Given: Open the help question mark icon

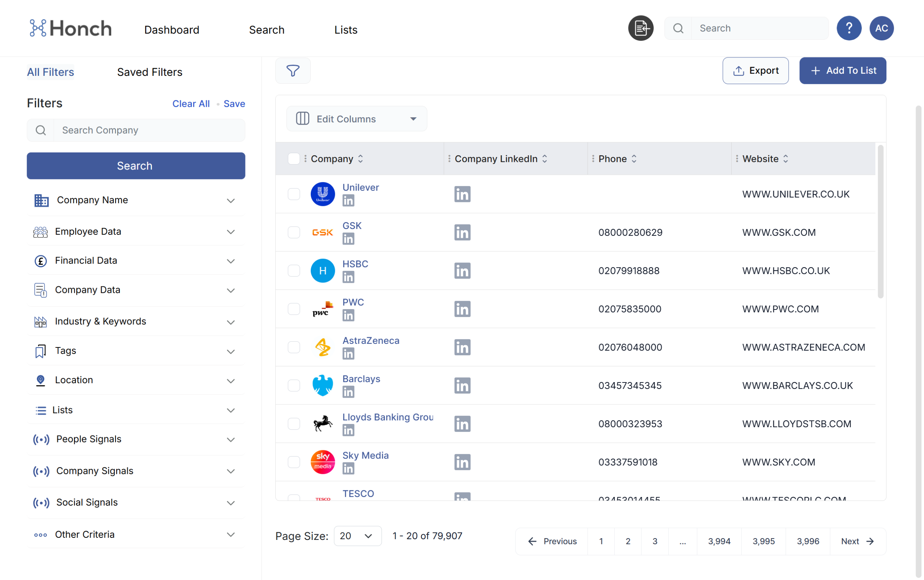Looking at the screenshot, I should pos(849,28).
